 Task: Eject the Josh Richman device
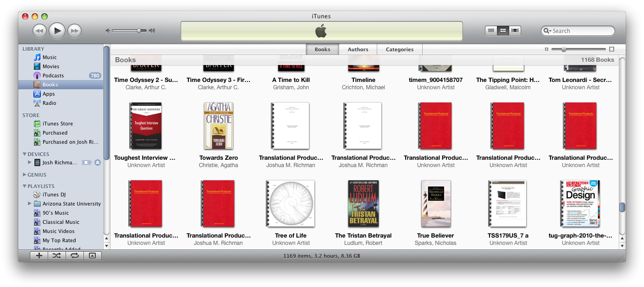(x=98, y=162)
